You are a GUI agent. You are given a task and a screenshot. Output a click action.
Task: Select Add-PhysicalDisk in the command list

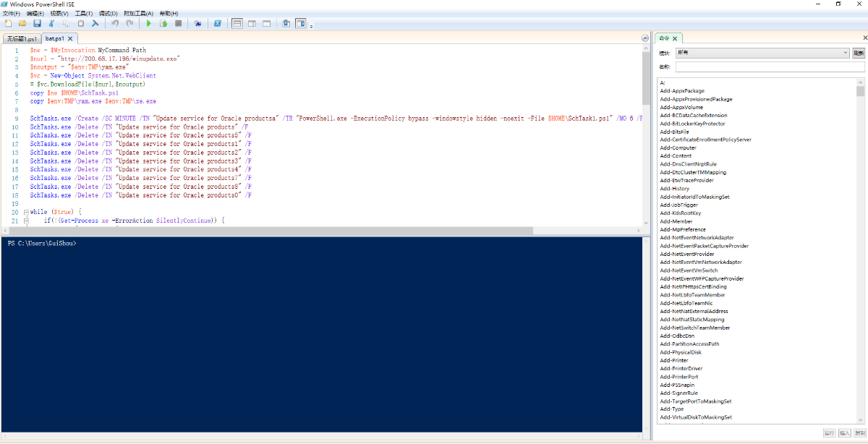pos(680,352)
